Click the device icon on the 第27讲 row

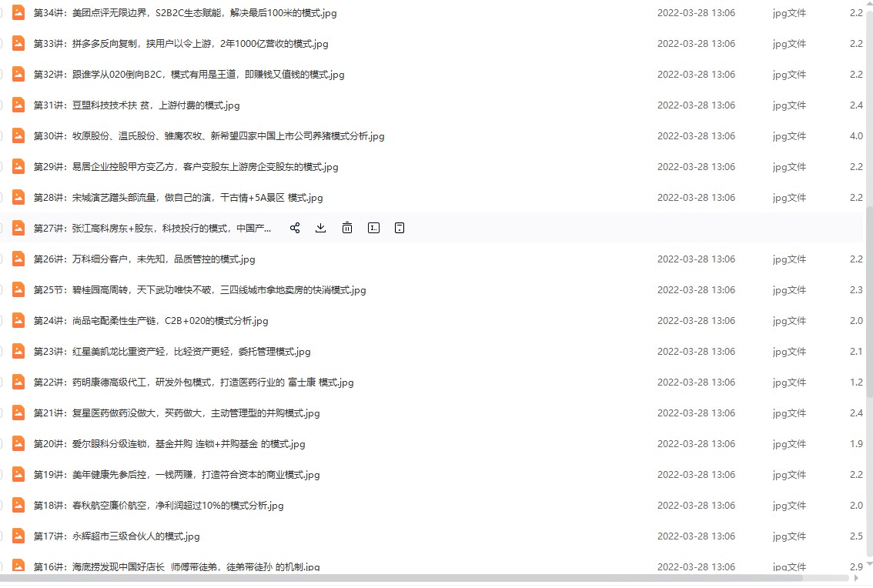click(x=400, y=228)
